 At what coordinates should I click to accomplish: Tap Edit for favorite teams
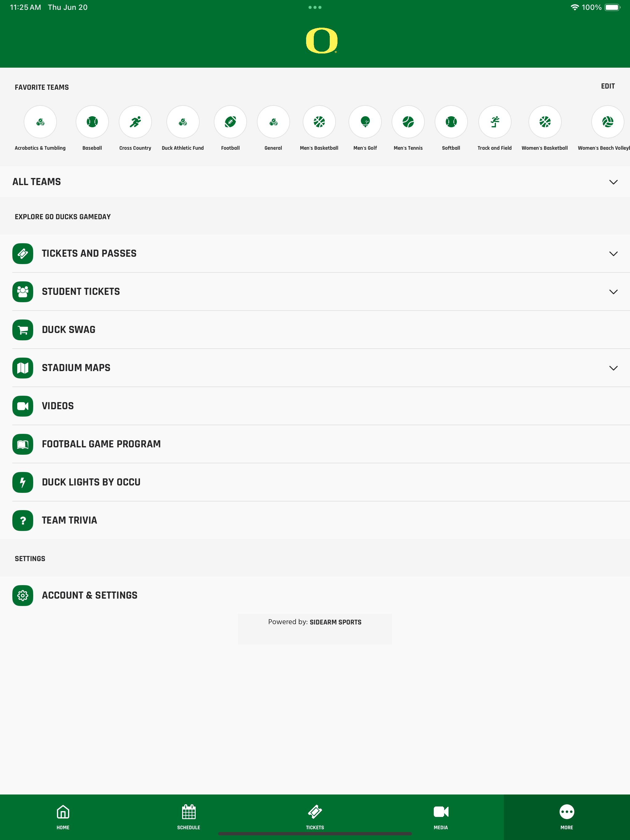click(608, 86)
